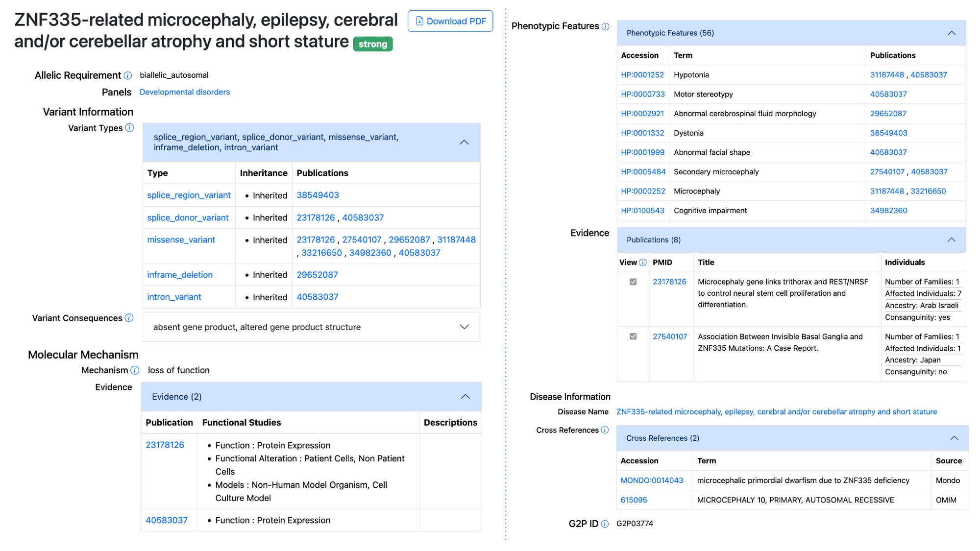This screenshot has width=980, height=551.
Task: Open the HP:0001252 Hypotonia accession link
Action: [642, 75]
